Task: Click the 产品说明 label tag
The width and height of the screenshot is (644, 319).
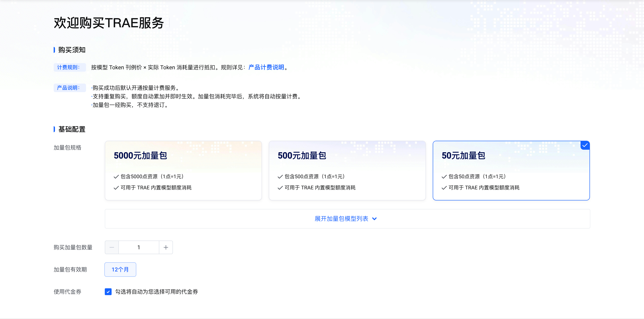Action: tap(70, 88)
